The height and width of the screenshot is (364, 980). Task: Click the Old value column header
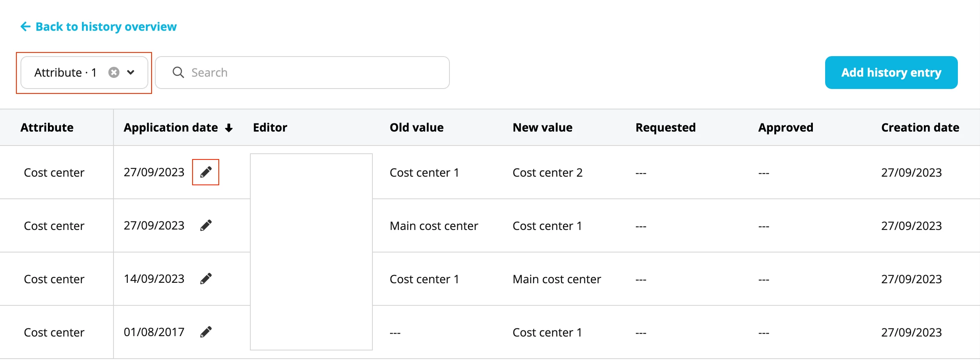point(417,127)
